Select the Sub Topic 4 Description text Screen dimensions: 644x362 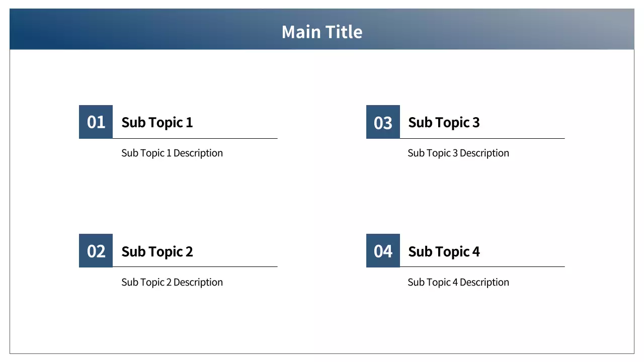click(x=458, y=282)
